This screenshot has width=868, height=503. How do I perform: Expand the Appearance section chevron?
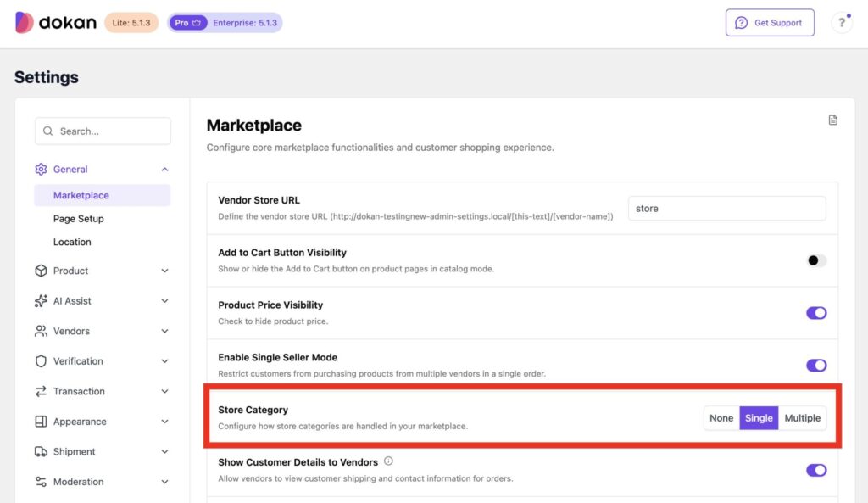(x=165, y=422)
